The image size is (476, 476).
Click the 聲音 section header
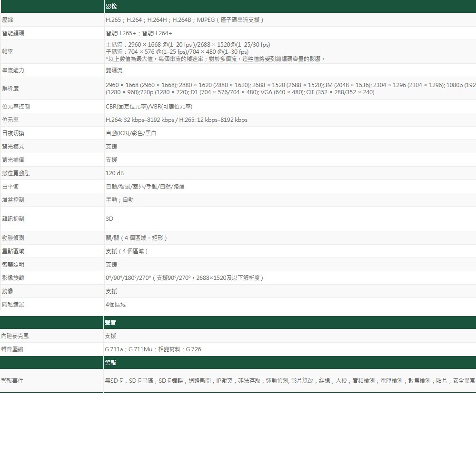pyautogui.click(x=110, y=322)
